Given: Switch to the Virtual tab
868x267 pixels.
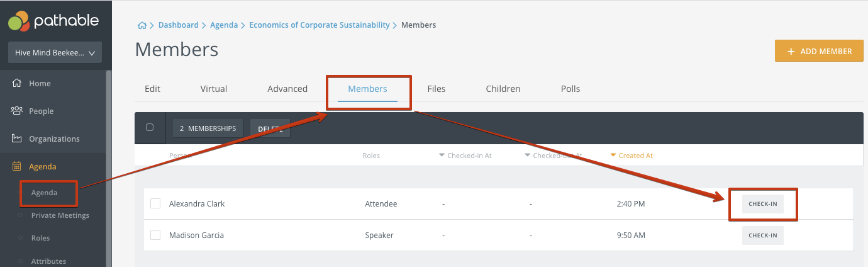Looking at the screenshot, I should tap(214, 89).
